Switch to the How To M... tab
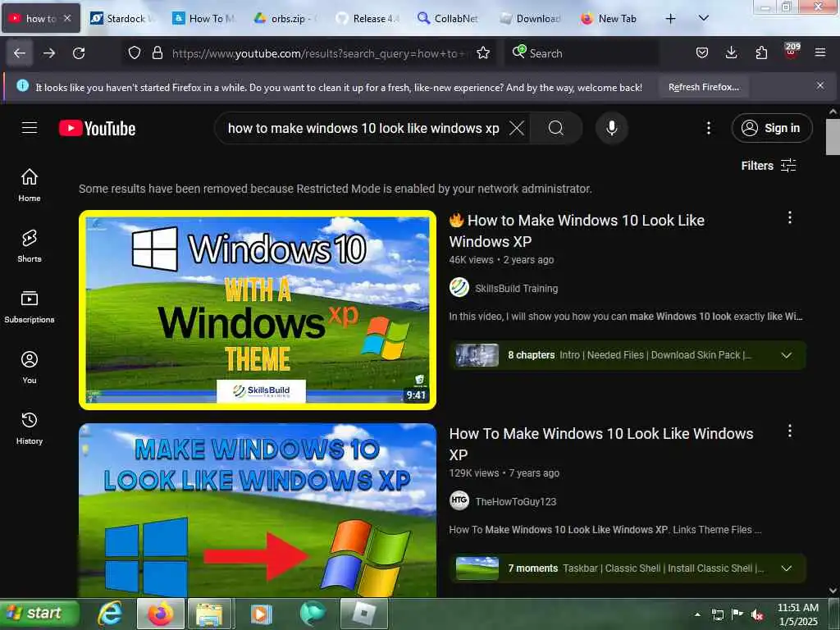840x630 pixels. [204, 19]
